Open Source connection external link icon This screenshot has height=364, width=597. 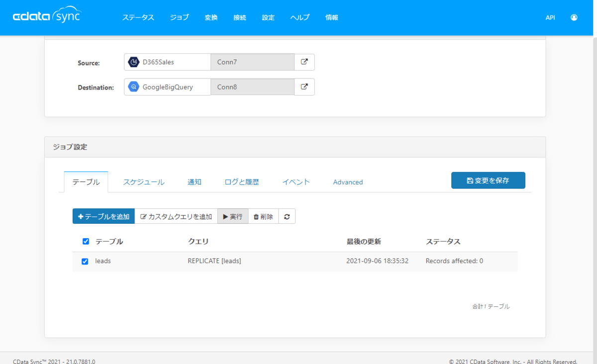click(304, 62)
